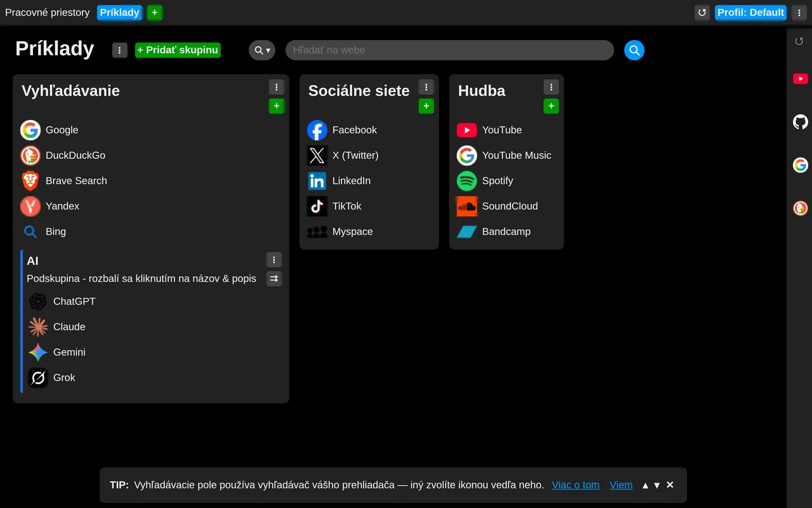Toggle the AI subgroup layout icon

point(274,279)
